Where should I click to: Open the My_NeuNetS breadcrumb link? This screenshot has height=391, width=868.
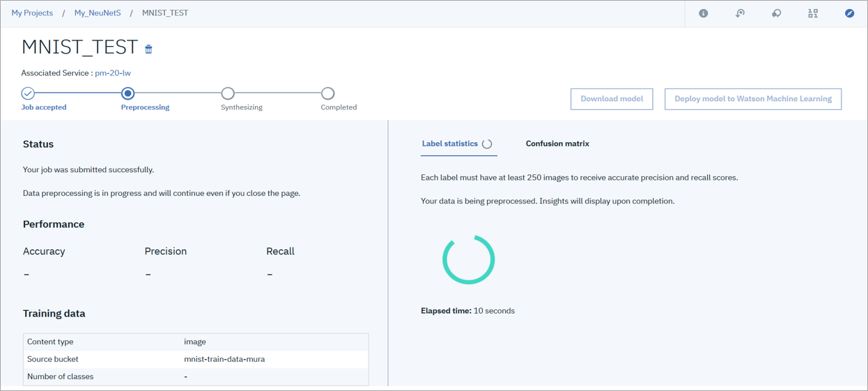[98, 13]
